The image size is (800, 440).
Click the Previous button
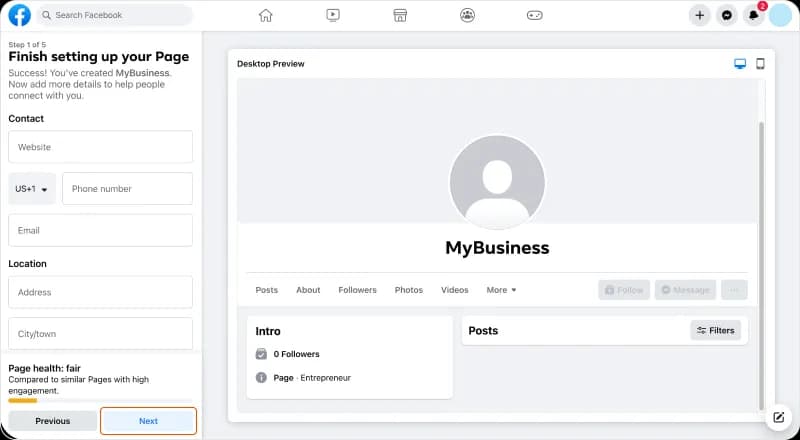tap(53, 421)
